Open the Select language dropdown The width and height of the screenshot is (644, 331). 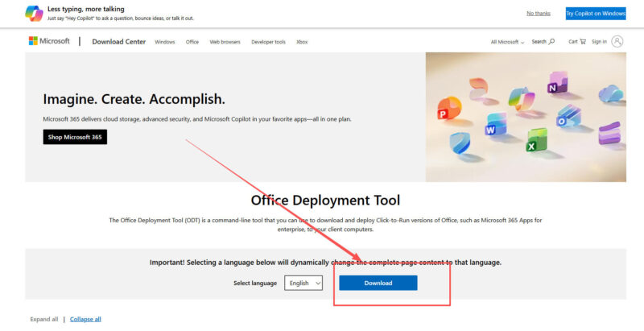point(303,283)
